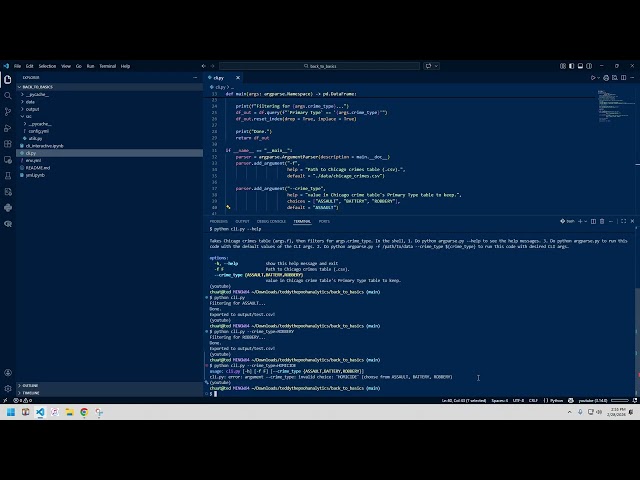Collapse the BACK_TO_BASICS root folder
This screenshot has height=480, width=640.
[109, 87]
